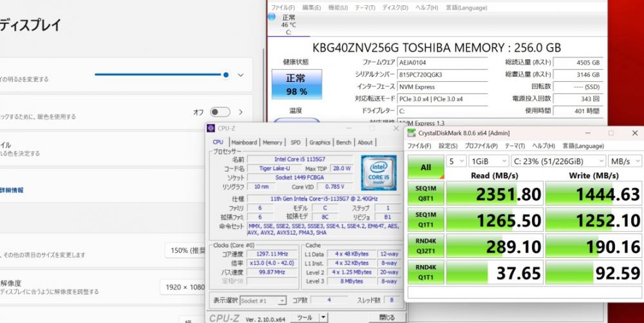Screen dimensions: 644x323
Task: Click the blue disk status orb in CrystalDiskInfo
Action: pos(272,17)
